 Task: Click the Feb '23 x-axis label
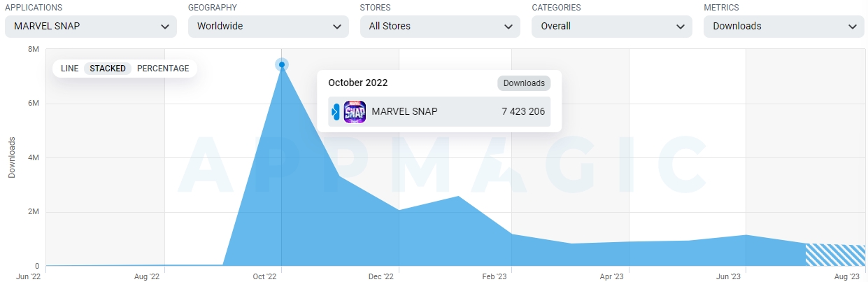[495, 277]
